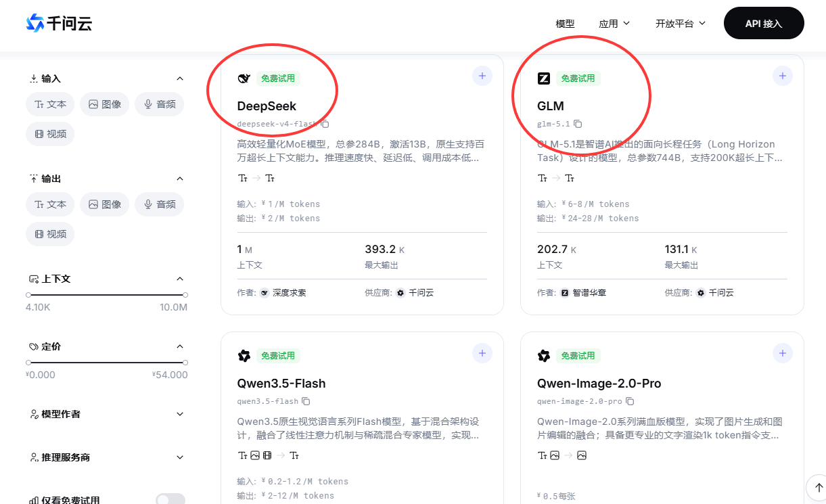Click the 上下文 section icon

[x=34, y=279]
